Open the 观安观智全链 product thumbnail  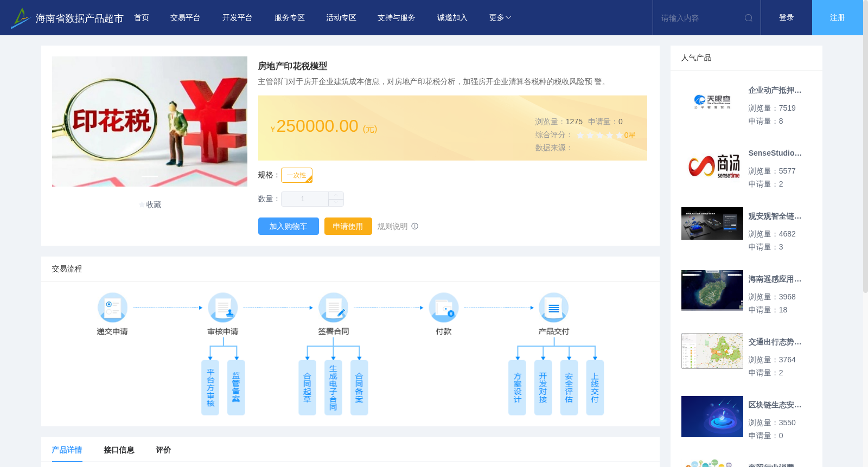[712, 223]
